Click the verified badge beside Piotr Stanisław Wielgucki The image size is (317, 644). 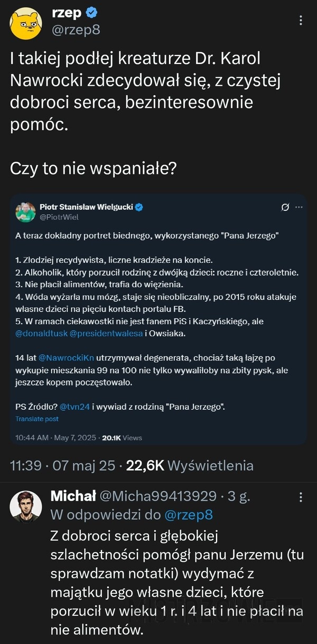click(139, 207)
